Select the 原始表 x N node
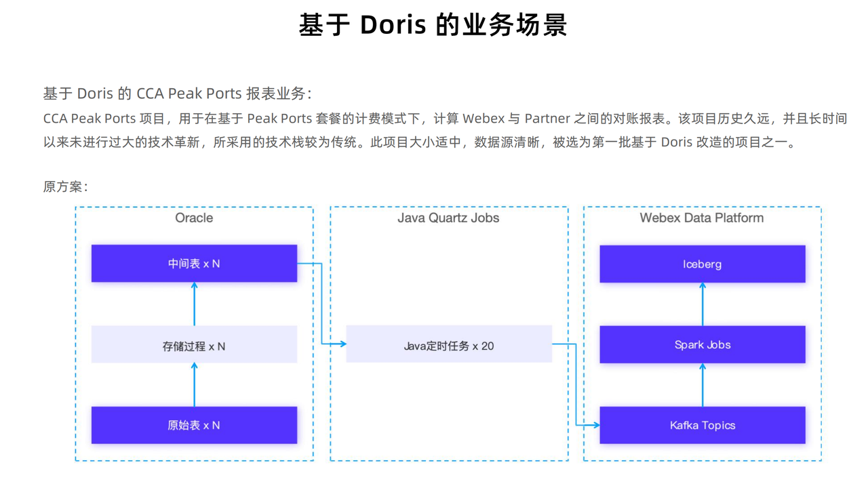 [x=194, y=425]
